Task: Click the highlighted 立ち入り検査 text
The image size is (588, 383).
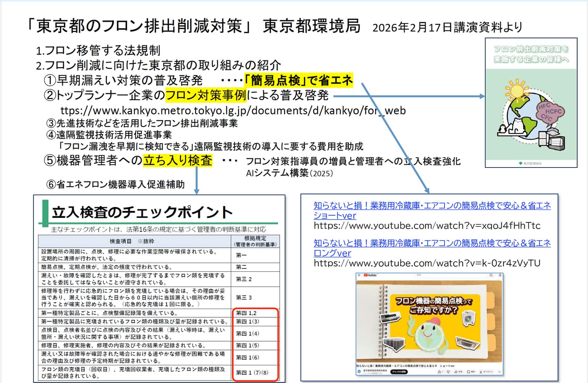Action: pos(177,160)
